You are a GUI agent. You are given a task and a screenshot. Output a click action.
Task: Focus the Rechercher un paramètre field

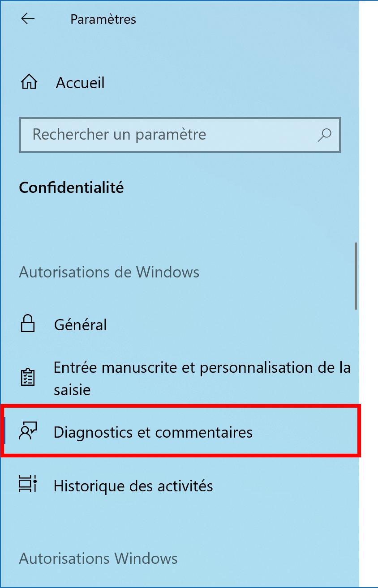(180, 135)
